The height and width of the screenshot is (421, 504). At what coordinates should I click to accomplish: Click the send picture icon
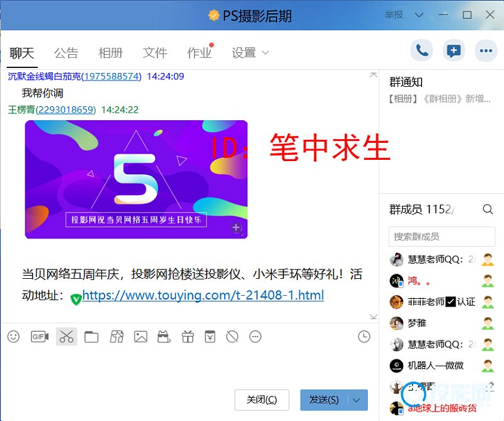pos(140,337)
